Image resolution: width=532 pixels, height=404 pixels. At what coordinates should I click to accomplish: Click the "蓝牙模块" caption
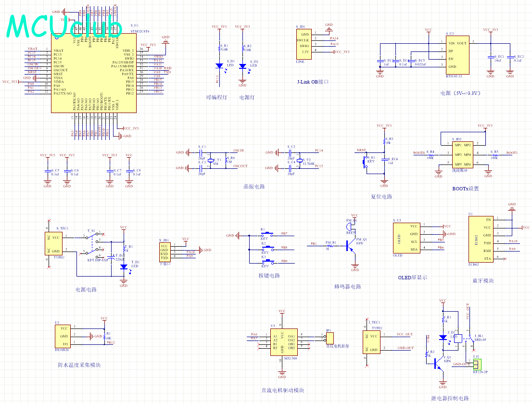[x=483, y=280]
